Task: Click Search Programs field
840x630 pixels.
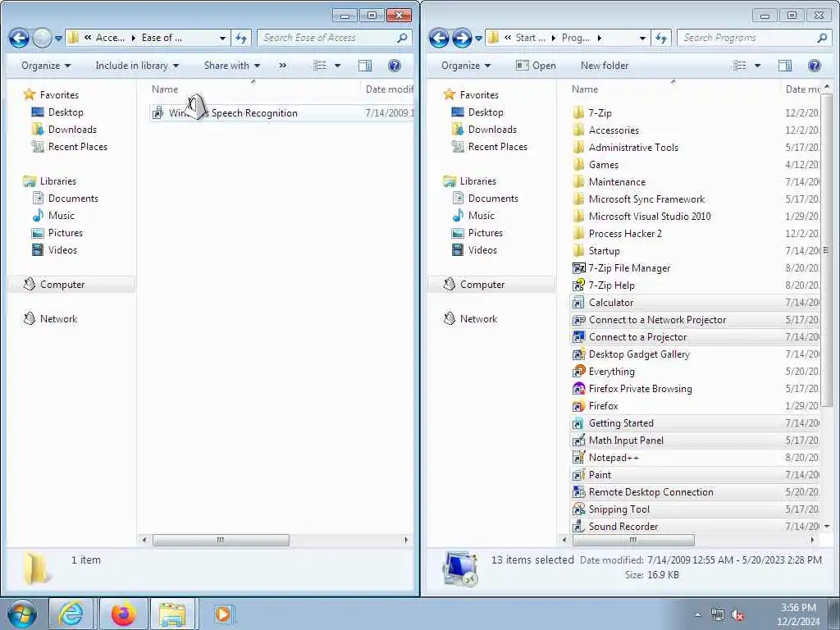Action: tap(755, 38)
